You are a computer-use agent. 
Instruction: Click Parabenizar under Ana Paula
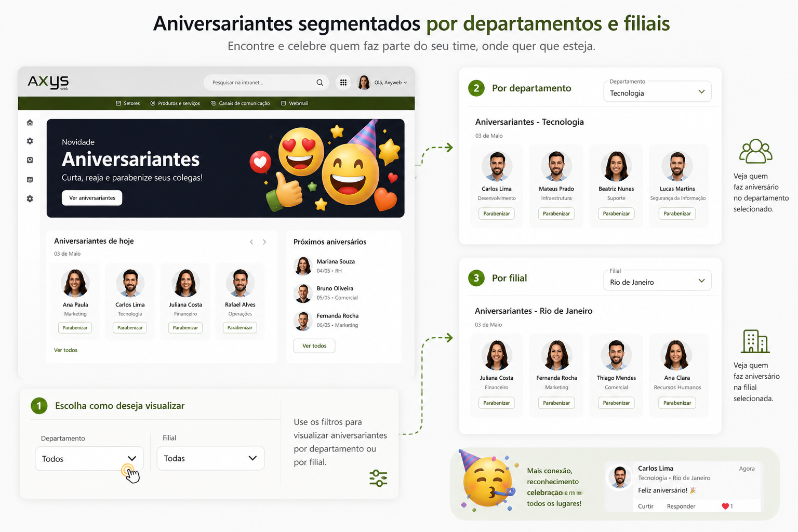point(75,328)
